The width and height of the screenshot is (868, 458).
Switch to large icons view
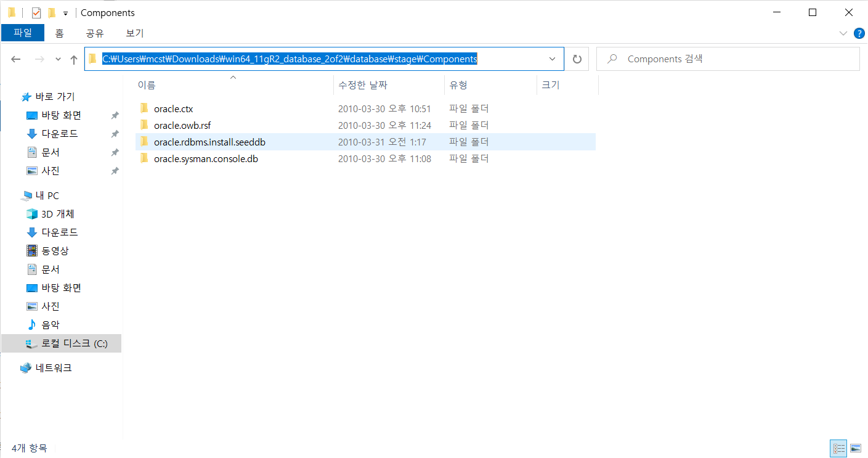click(855, 448)
